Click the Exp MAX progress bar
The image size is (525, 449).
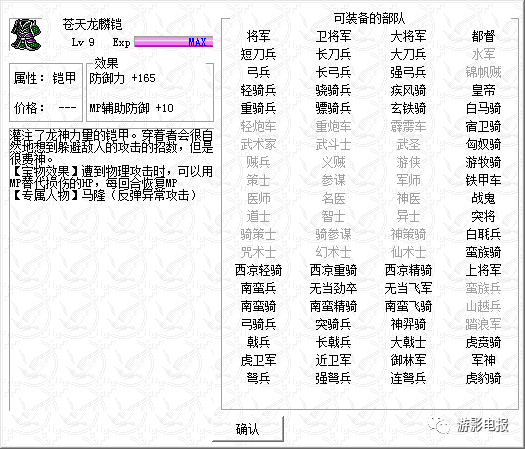(x=174, y=42)
